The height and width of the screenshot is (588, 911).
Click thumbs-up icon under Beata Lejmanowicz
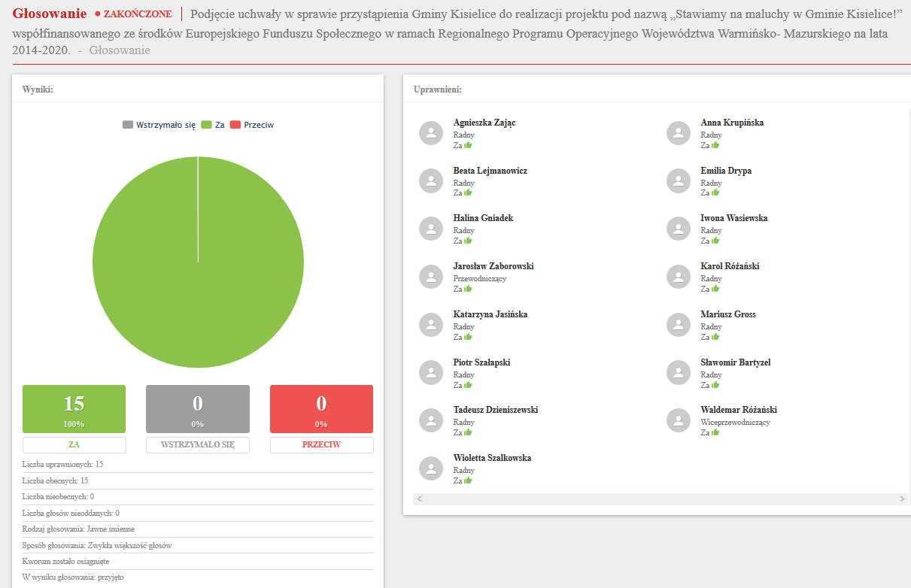pos(468,192)
